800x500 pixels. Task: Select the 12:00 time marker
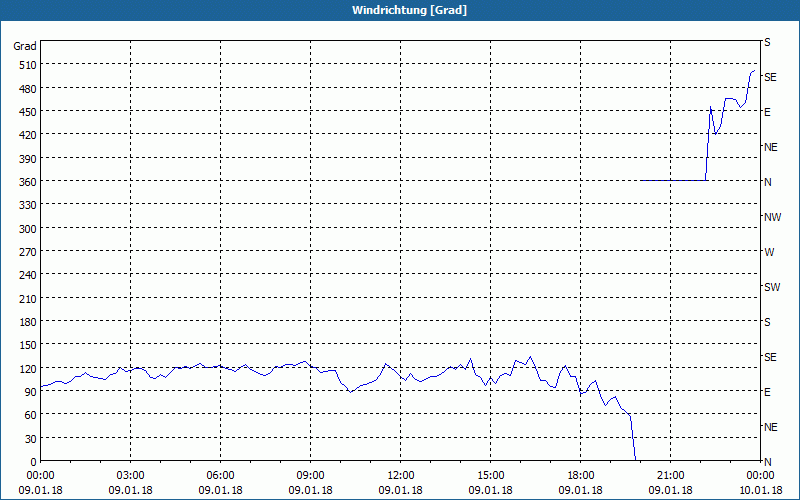point(401,476)
